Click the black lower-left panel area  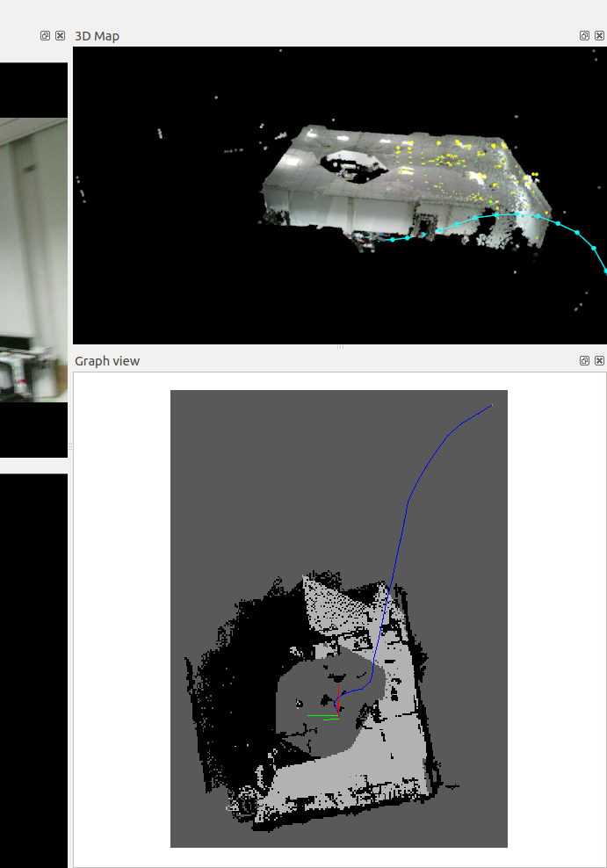click(x=33, y=668)
